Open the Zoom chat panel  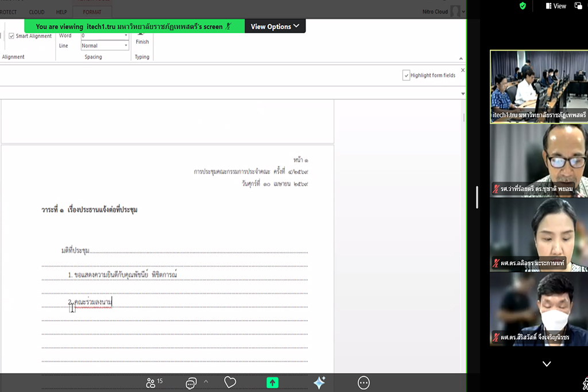[191, 383]
